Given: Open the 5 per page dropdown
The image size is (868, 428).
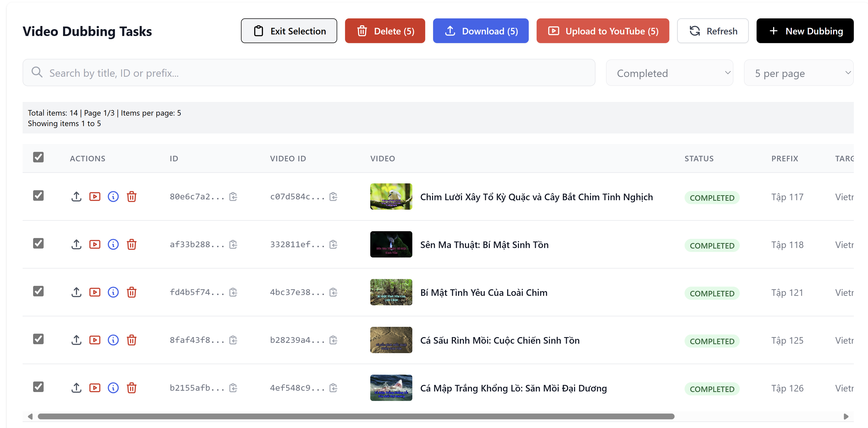Looking at the screenshot, I should coord(798,73).
